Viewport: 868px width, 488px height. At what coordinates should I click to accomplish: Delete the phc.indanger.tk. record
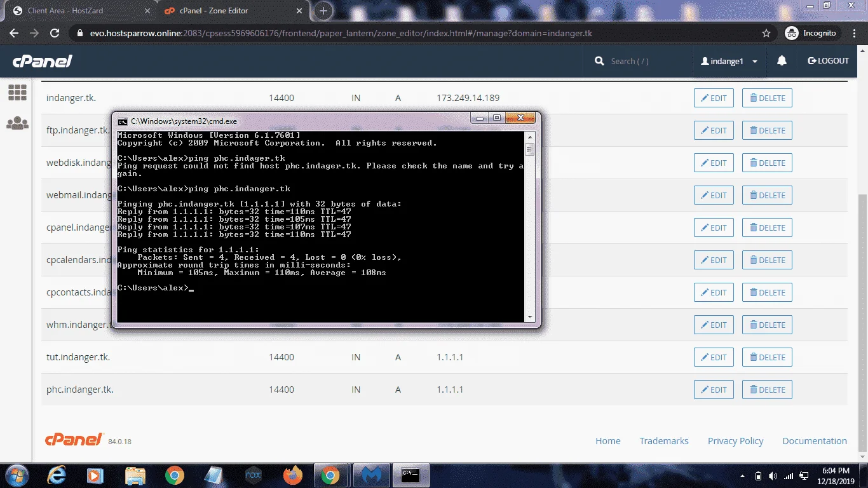[x=767, y=390]
